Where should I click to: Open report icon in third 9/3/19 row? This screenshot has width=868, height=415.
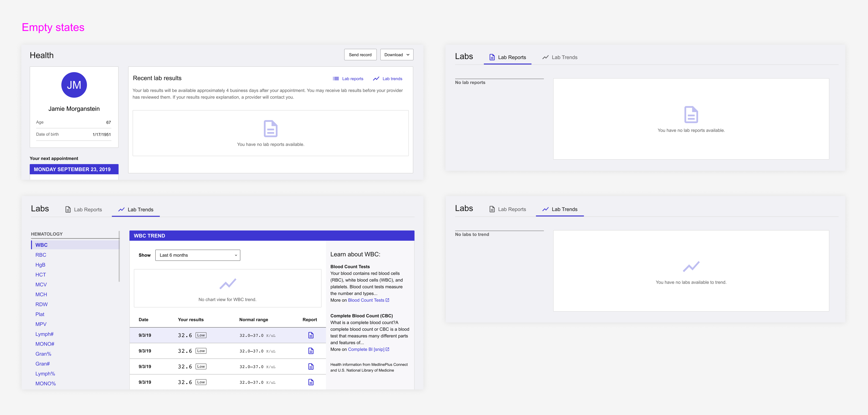tap(311, 366)
